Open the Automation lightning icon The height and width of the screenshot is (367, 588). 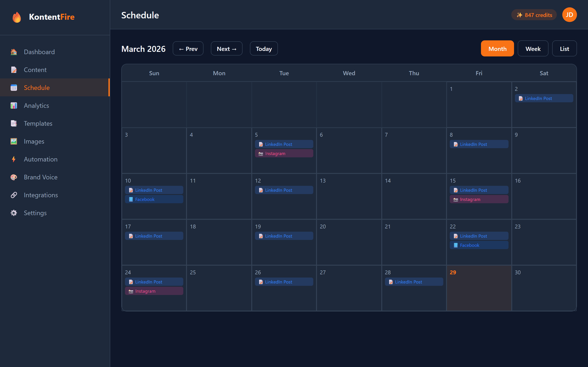[14, 159]
